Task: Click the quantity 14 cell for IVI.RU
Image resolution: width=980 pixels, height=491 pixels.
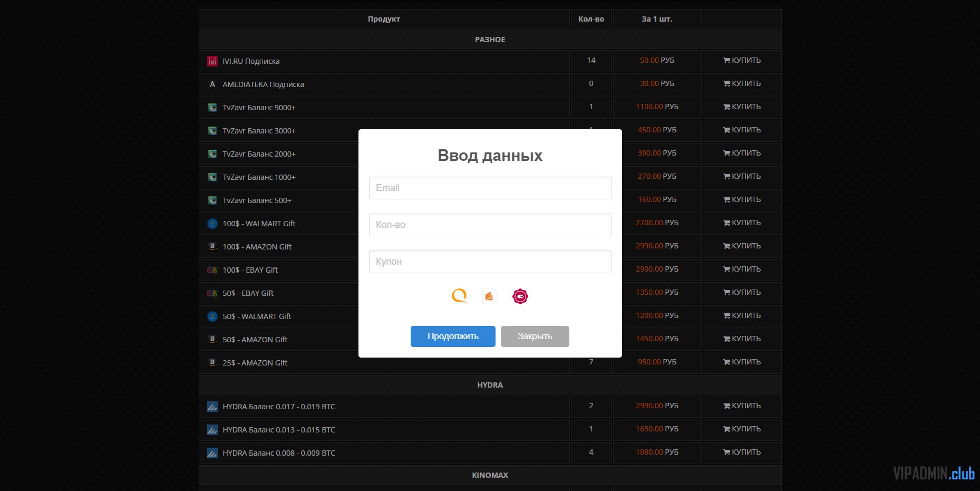Action: click(x=591, y=60)
